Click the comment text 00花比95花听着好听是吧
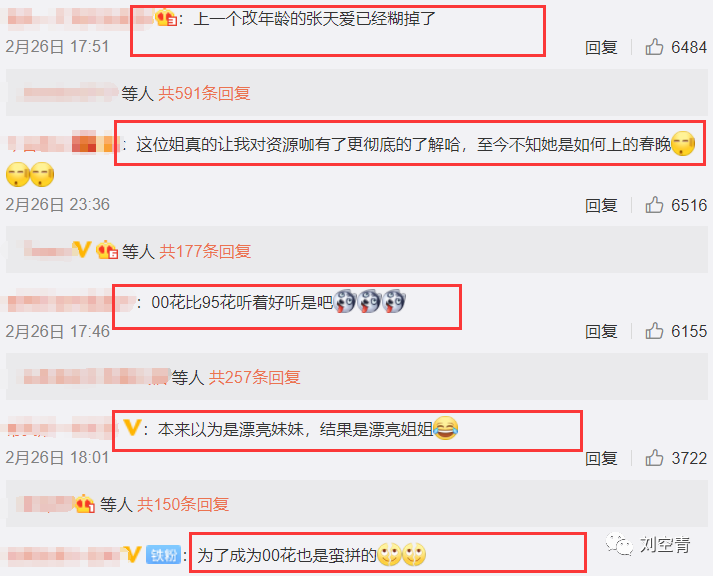 point(242,302)
